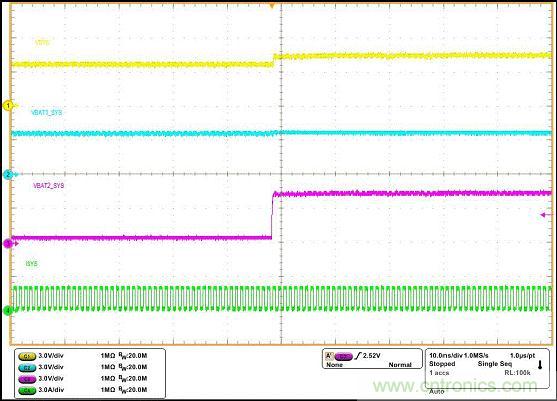The image size is (557, 401).
Task: Select the green C4 channel badge
Action: coord(27,390)
